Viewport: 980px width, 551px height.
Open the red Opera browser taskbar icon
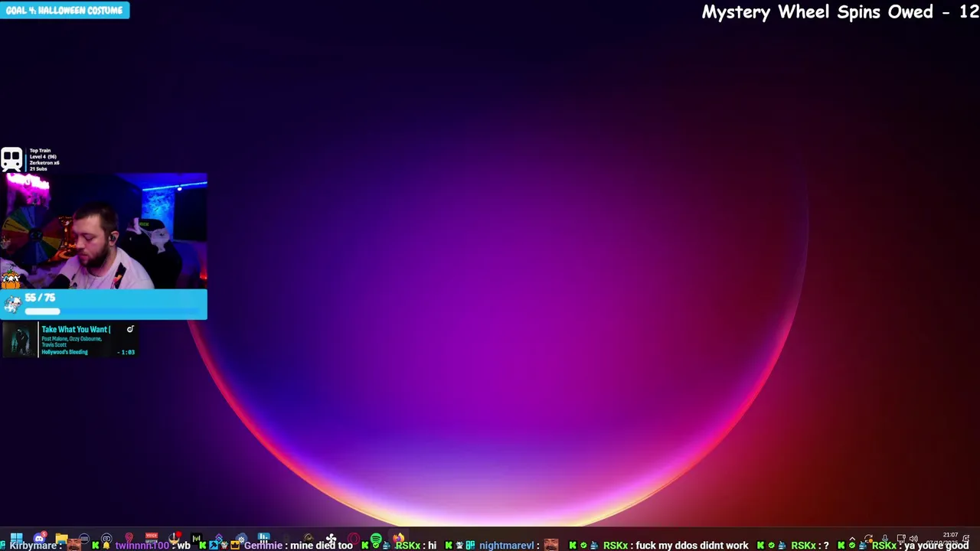[353, 538]
